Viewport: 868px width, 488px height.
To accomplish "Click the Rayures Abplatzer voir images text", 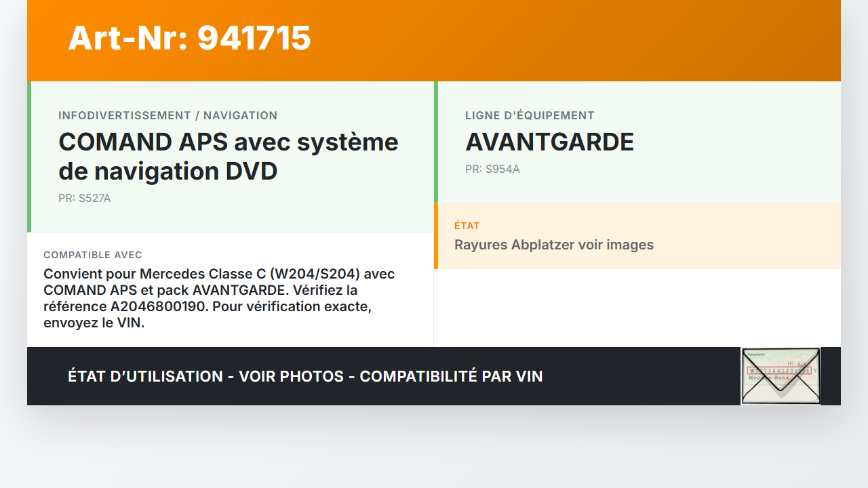I will pyautogui.click(x=554, y=245).
